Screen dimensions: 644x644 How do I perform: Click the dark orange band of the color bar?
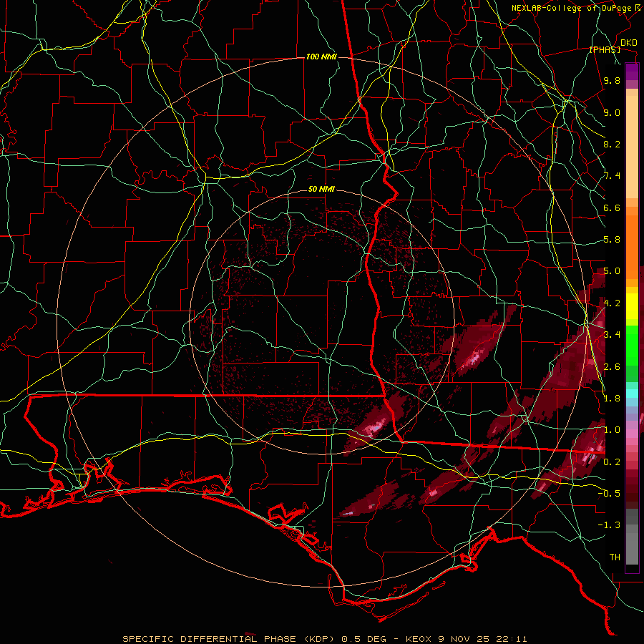(632, 247)
